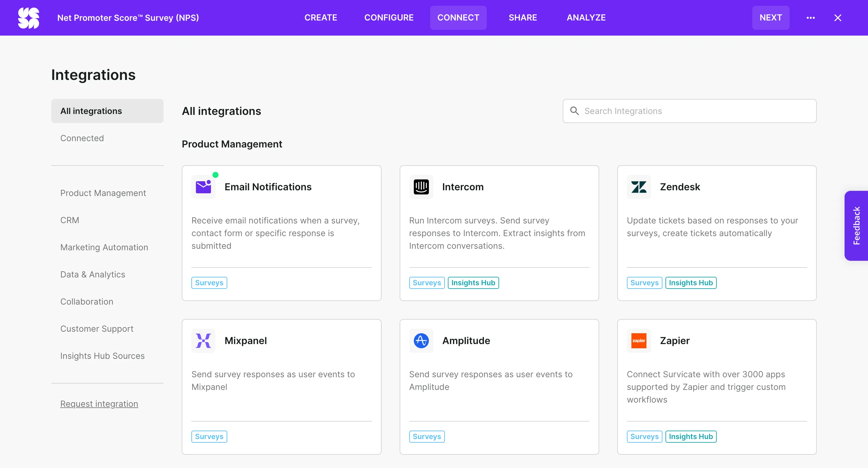Image resolution: width=868 pixels, height=468 pixels.
Task: Click the Email Notifications envelope icon
Action: point(203,187)
